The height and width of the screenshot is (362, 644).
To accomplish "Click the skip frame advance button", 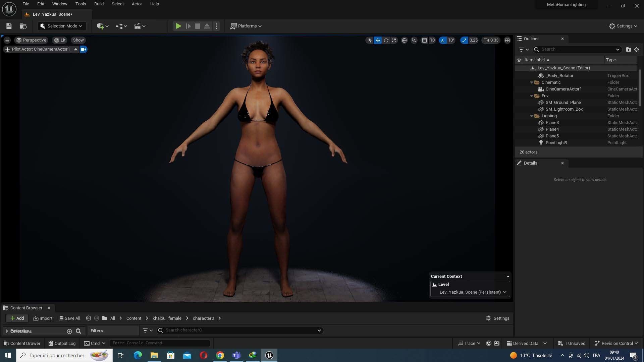I will tap(188, 26).
